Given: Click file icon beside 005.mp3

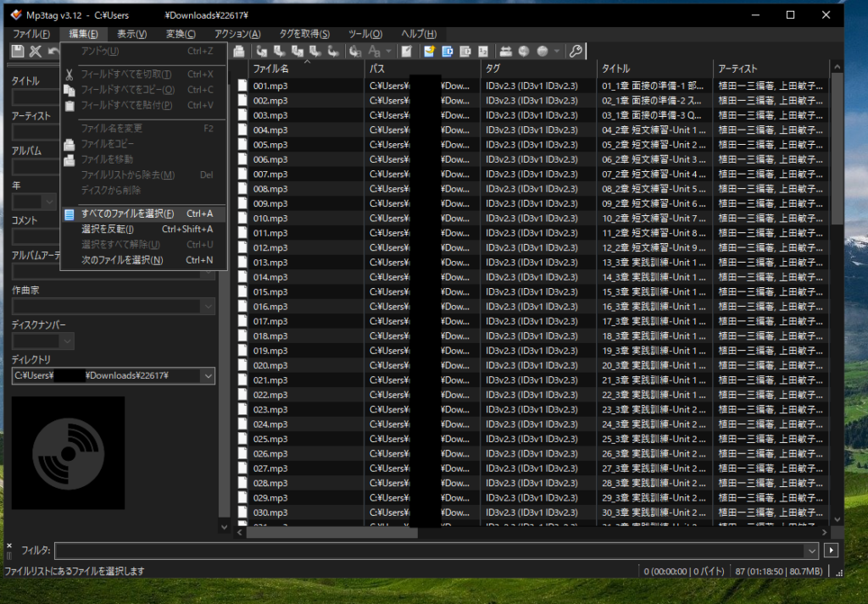Looking at the screenshot, I should [242, 145].
